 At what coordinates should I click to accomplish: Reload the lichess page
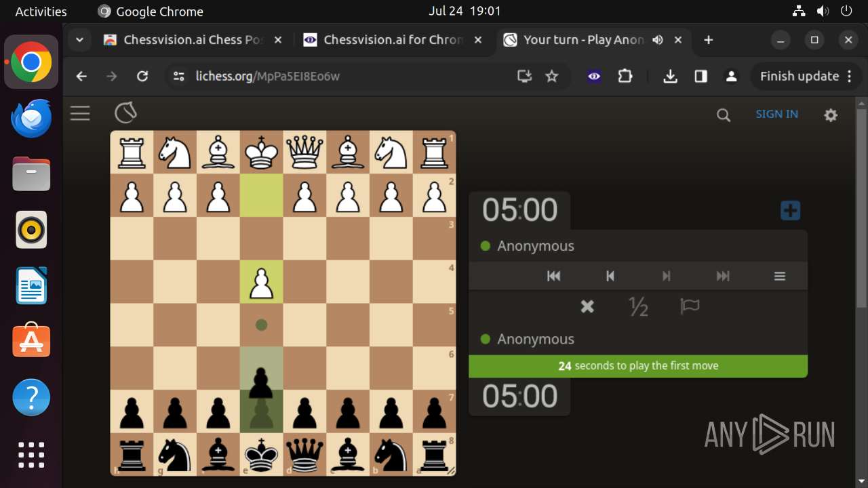point(142,77)
